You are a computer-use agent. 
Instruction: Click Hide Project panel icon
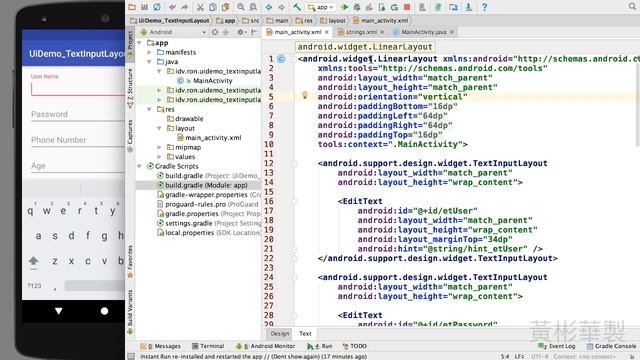click(x=254, y=32)
